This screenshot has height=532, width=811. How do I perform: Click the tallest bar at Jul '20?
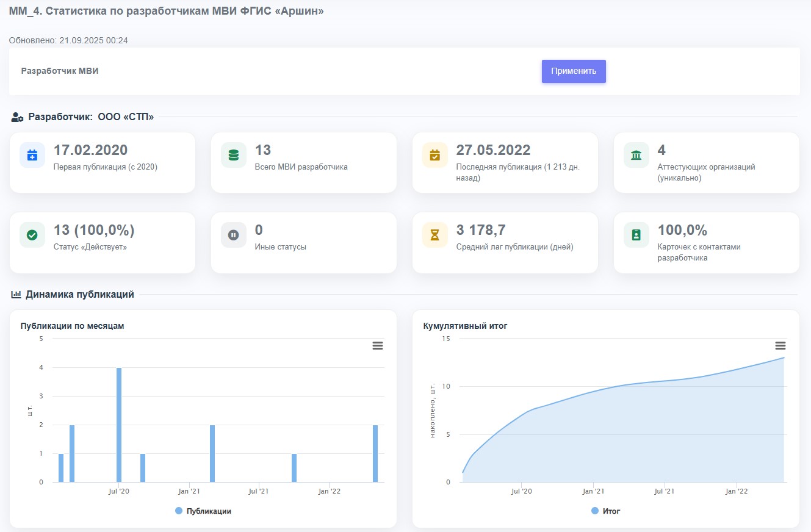(119, 425)
